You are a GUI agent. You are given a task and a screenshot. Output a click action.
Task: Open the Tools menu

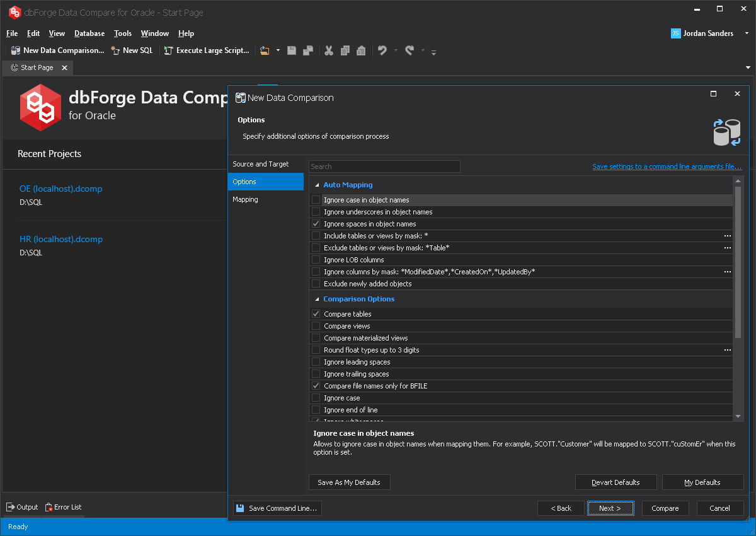pyautogui.click(x=123, y=33)
